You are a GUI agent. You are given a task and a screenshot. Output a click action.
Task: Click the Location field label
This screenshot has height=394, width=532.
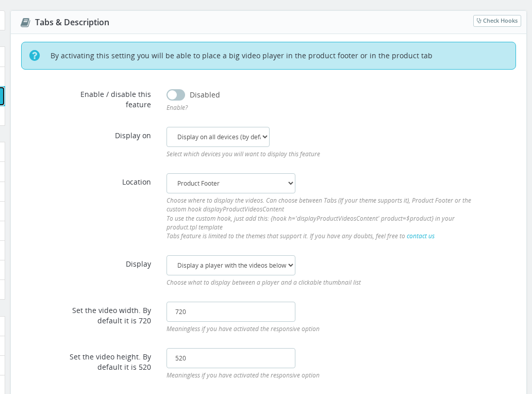pos(137,182)
